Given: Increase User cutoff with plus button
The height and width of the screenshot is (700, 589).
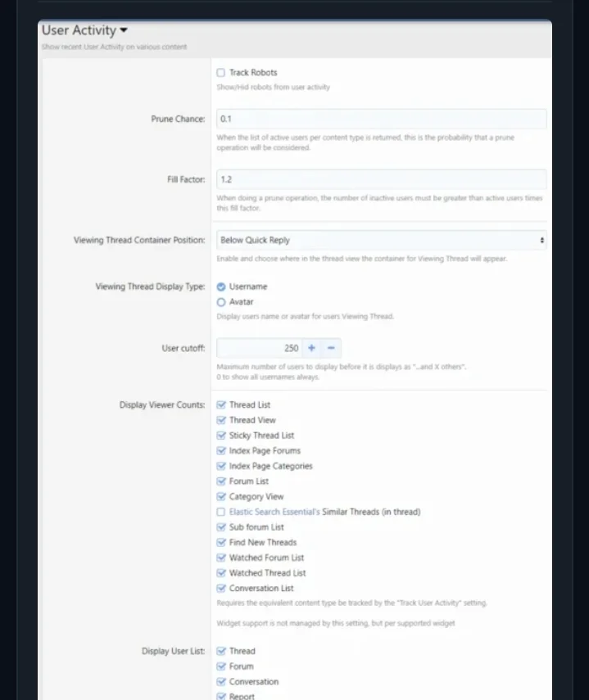Looking at the screenshot, I should pos(312,348).
